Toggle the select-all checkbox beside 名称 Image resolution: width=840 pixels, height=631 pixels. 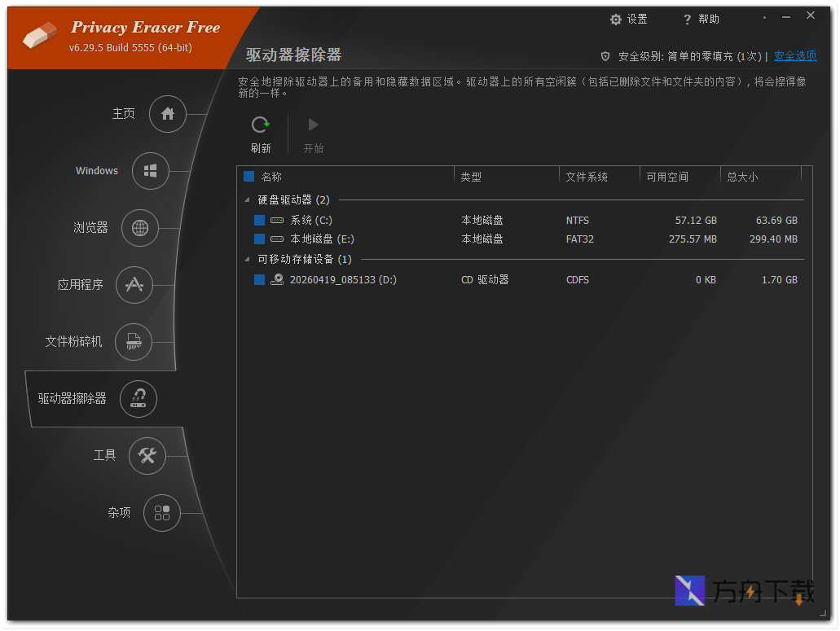tap(248, 176)
